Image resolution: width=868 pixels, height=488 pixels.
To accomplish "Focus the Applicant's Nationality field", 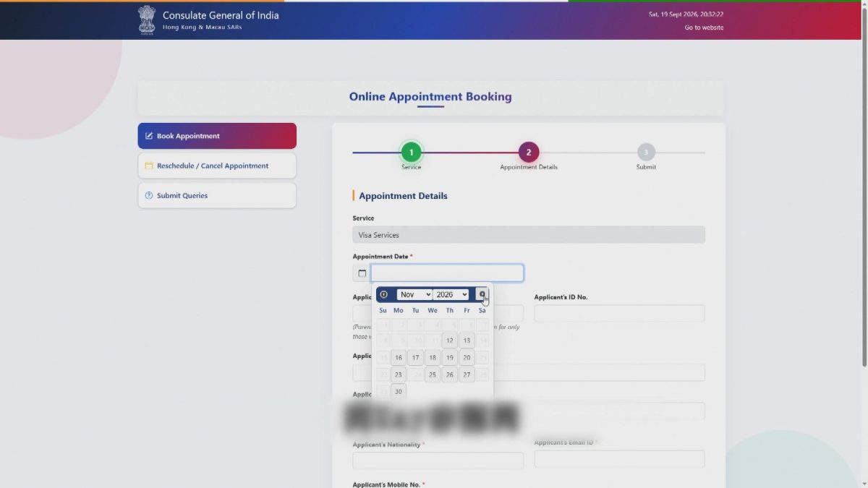I will tap(438, 461).
